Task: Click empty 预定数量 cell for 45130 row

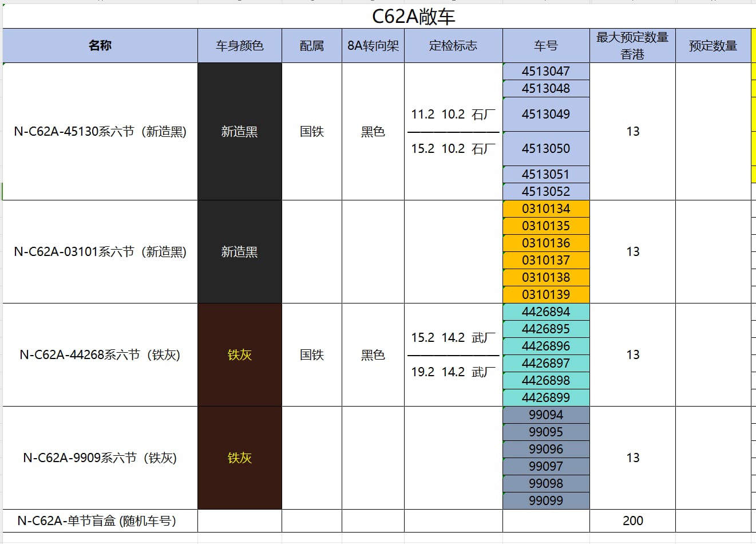Action: [x=713, y=132]
